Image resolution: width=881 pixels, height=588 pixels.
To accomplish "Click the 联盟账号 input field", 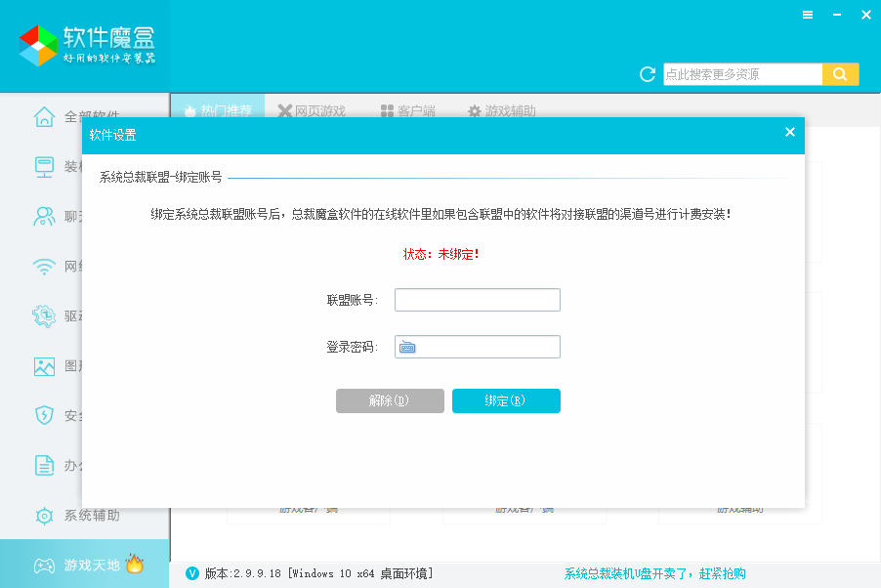I will (x=478, y=300).
